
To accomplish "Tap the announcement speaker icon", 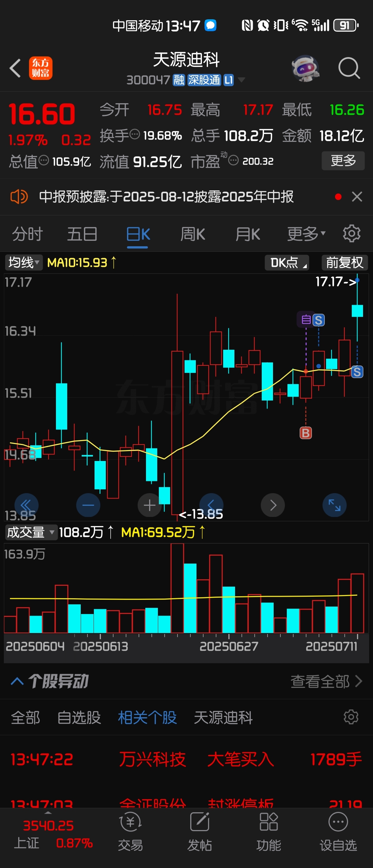I will point(19,196).
